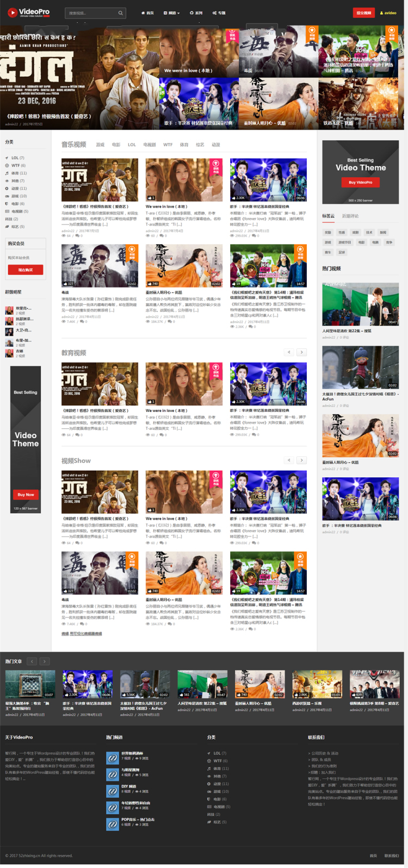The width and height of the screenshot is (408, 868).
Task: Open 系列 in the top navigation bar
Action: (196, 13)
